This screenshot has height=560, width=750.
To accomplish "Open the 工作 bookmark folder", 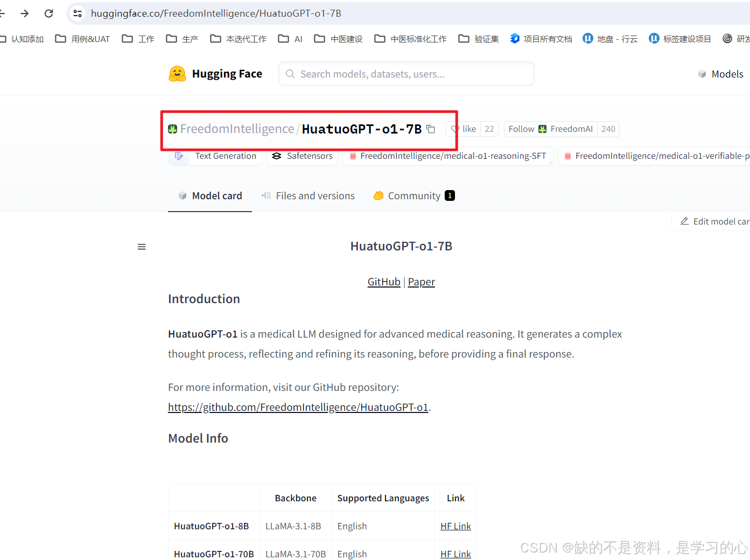I will [138, 39].
